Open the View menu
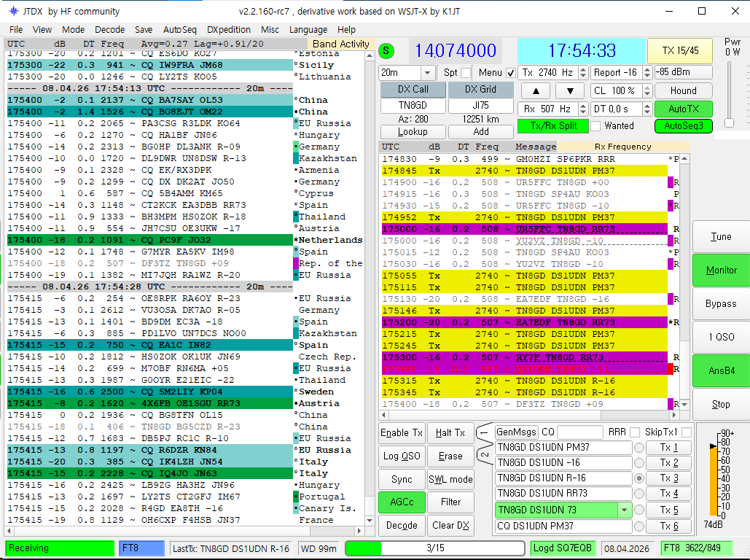Viewport: 750px width, 560px height. click(42, 30)
